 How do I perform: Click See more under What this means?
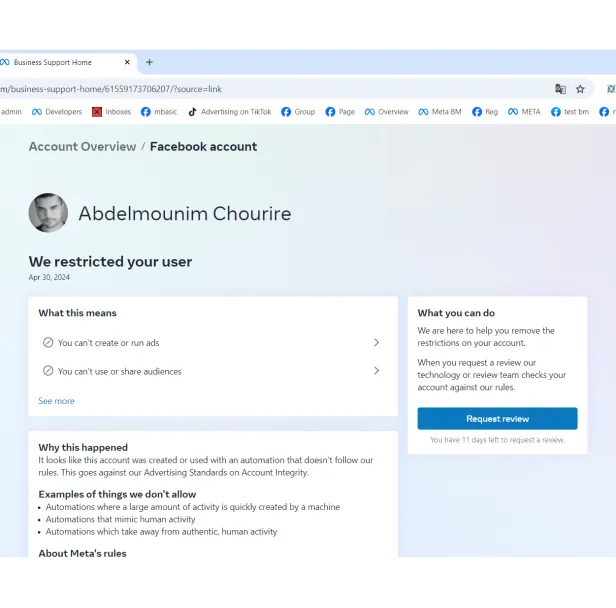56,401
